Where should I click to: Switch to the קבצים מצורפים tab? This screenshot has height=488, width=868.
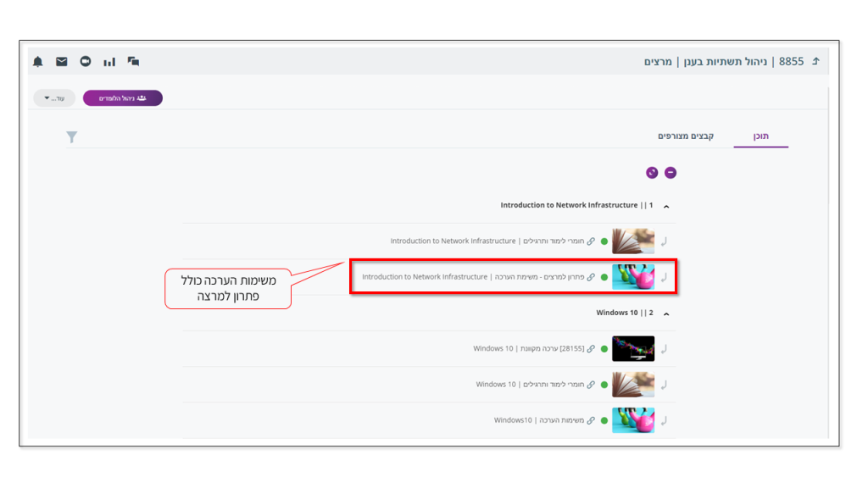pos(685,136)
